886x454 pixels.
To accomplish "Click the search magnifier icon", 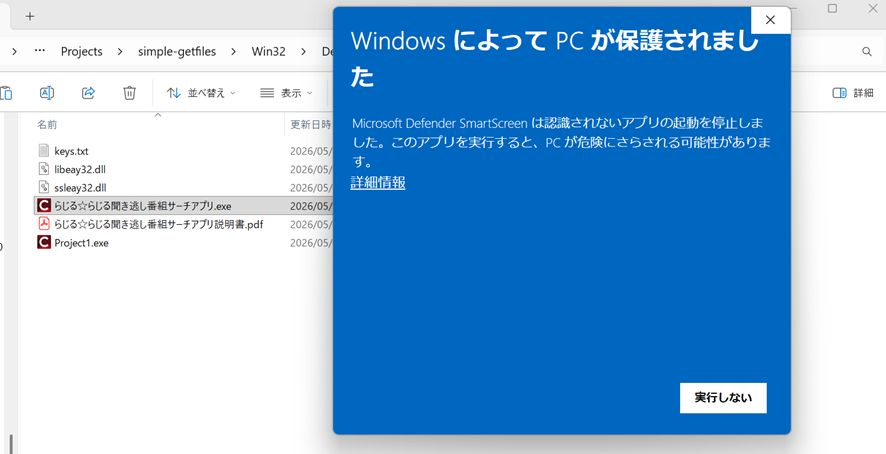I will click(867, 51).
